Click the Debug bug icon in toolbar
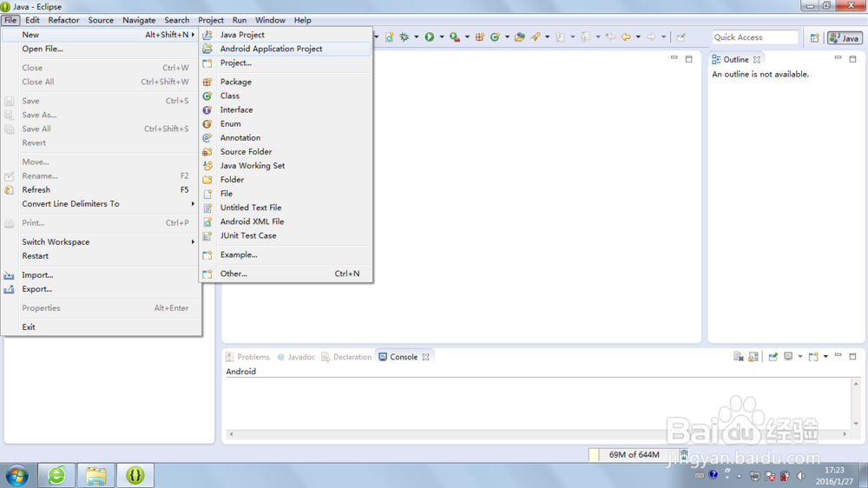 (404, 37)
